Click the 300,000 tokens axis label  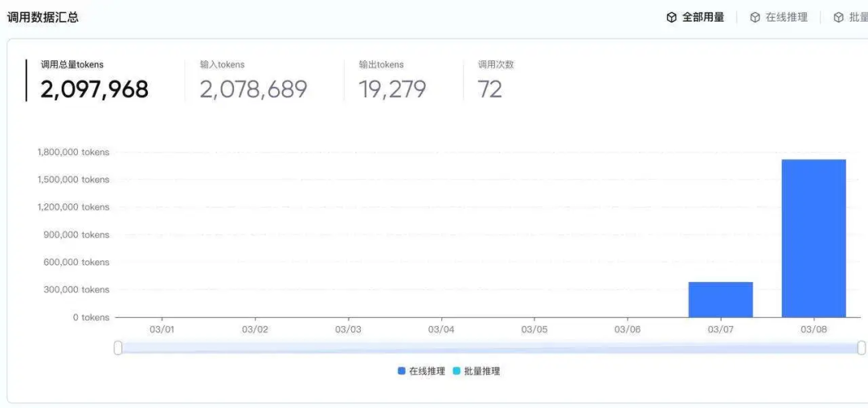tap(76, 290)
